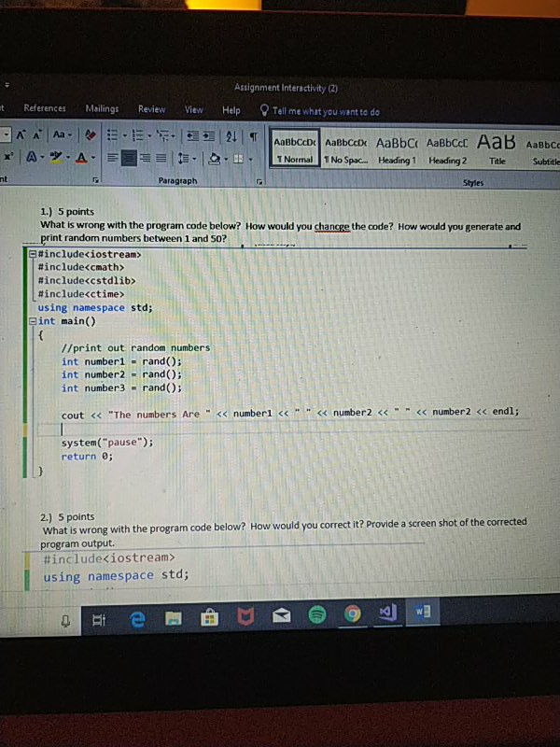This screenshot has height=747, width=560.
Task: Open the multilevel list dropdown arrow
Action: [x=174, y=136]
